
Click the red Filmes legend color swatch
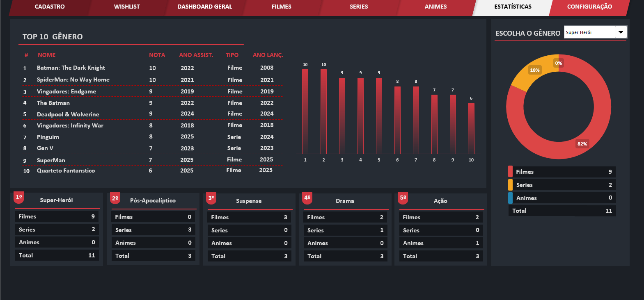(510, 171)
